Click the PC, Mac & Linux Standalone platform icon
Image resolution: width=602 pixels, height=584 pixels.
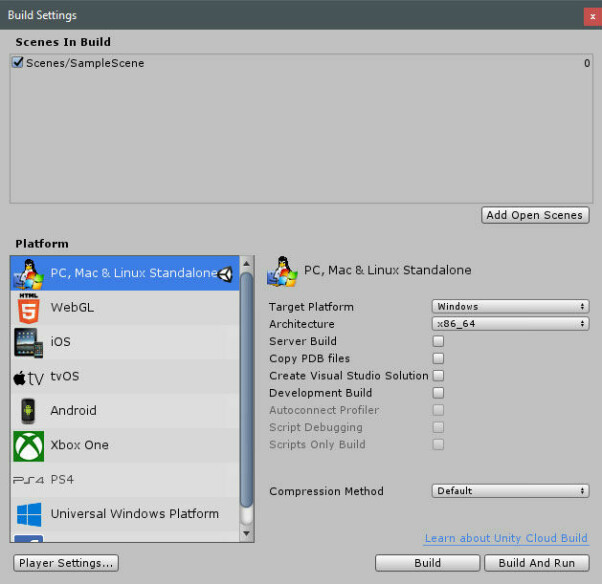28,274
